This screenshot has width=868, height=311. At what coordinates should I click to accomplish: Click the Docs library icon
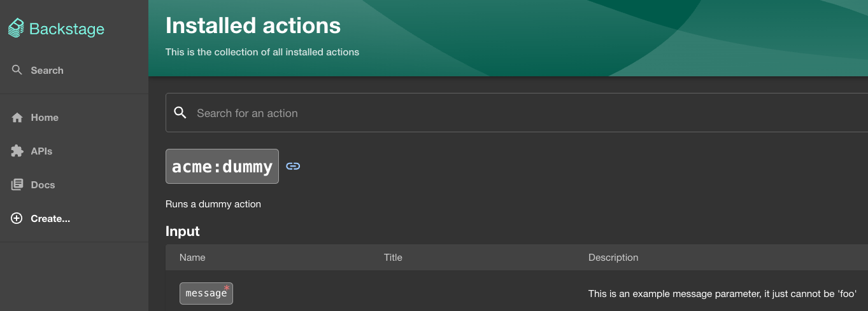click(17, 185)
